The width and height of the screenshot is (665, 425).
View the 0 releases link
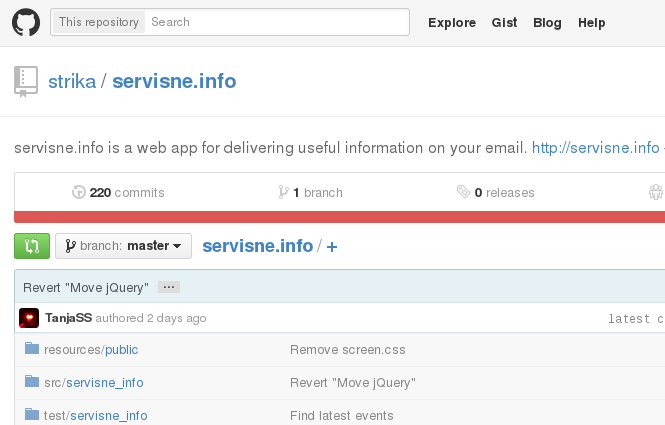495,193
